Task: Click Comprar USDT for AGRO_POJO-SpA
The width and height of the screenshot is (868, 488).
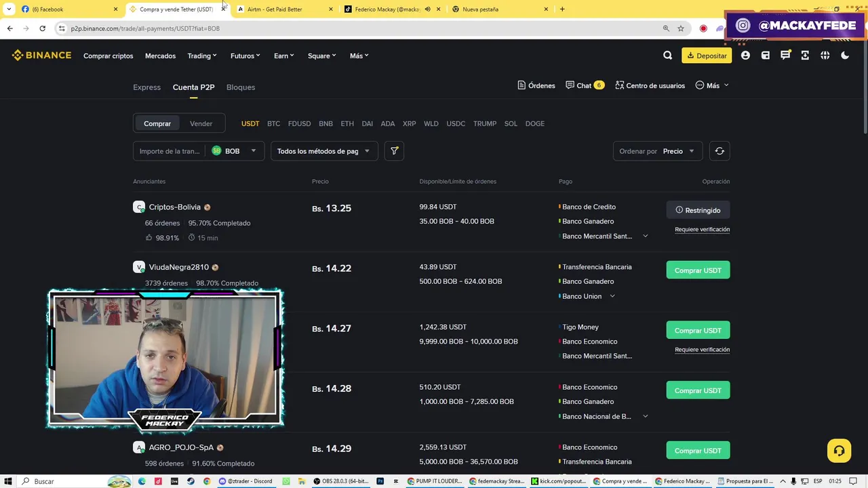Action: pyautogui.click(x=698, y=450)
